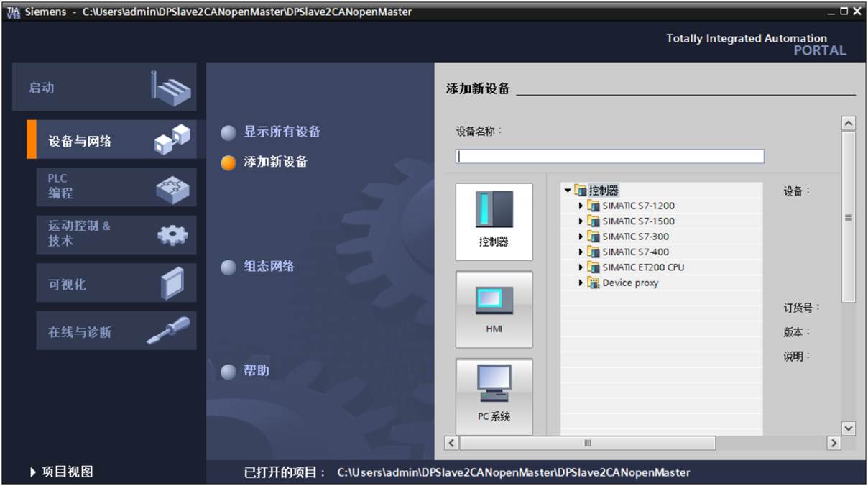868x486 pixels.
Task: Click the vertical scrollbar thumb
Action: point(849,217)
